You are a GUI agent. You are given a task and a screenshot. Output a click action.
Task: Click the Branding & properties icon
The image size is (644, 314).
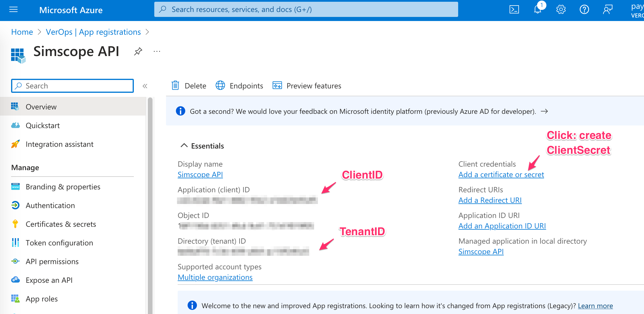(15, 186)
